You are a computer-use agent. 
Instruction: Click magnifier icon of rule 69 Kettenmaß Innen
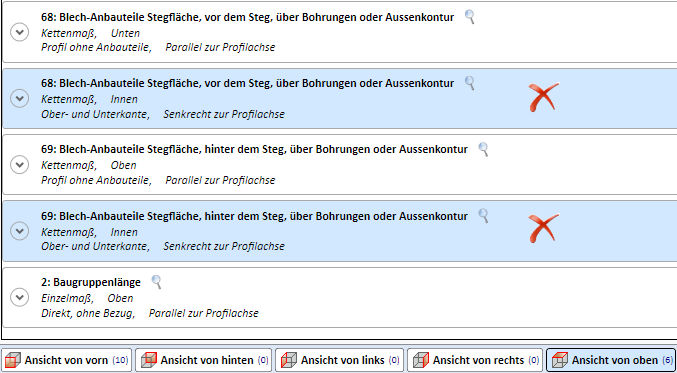[484, 215]
